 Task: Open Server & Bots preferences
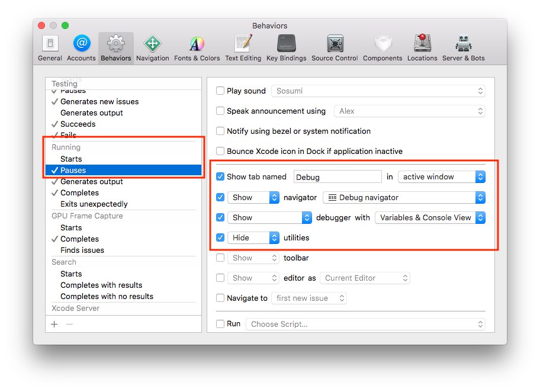[464, 48]
